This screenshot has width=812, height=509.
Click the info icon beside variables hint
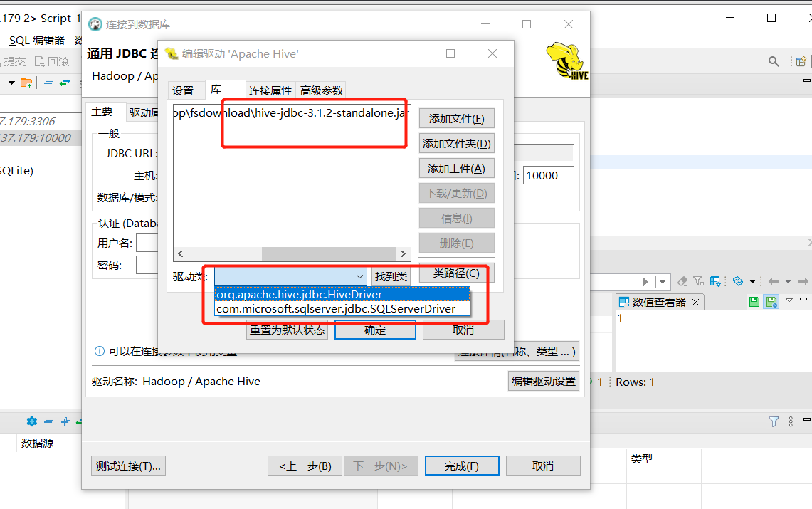point(100,351)
